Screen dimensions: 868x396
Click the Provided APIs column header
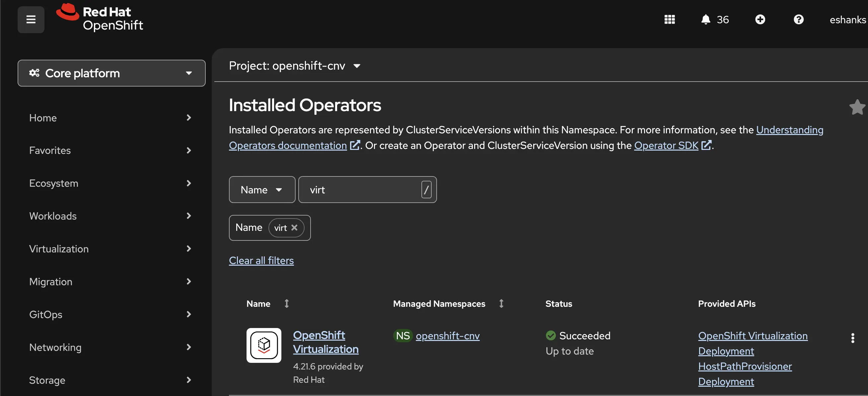(x=726, y=304)
